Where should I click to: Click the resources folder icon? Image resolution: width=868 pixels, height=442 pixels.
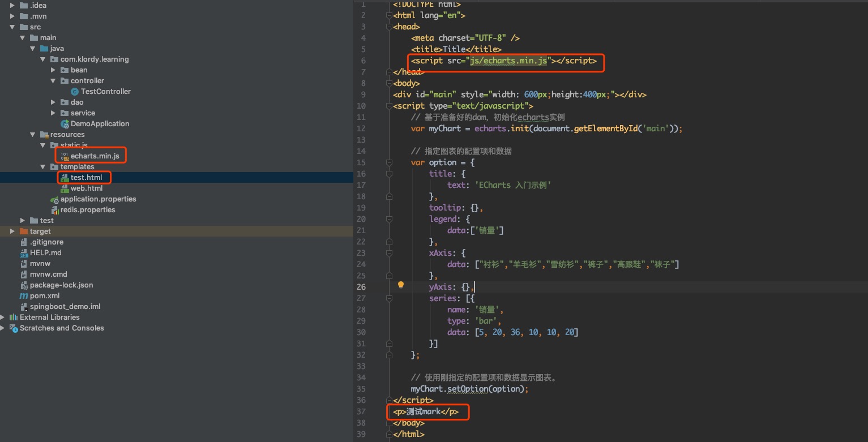[45, 135]
